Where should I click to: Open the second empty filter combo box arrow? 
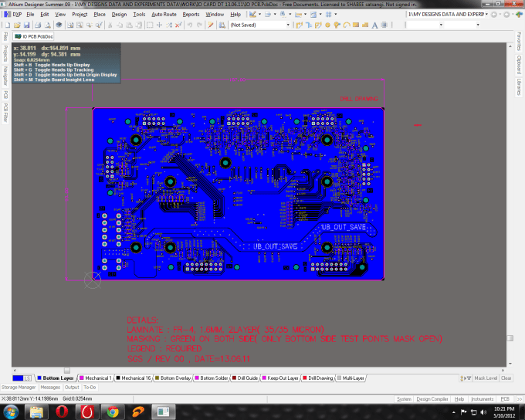(x=477, y=25)
